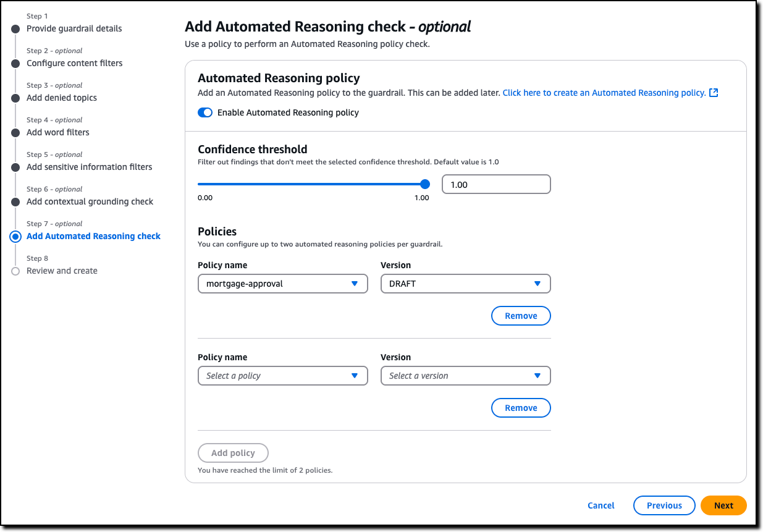Go to Add sensitive information filters step
This screenshot has width=763, height=532.
click(89, 167)
